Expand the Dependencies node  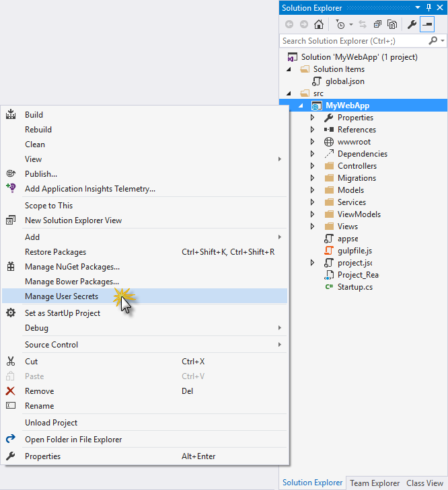pyautogui.click(x=312, y=154)
